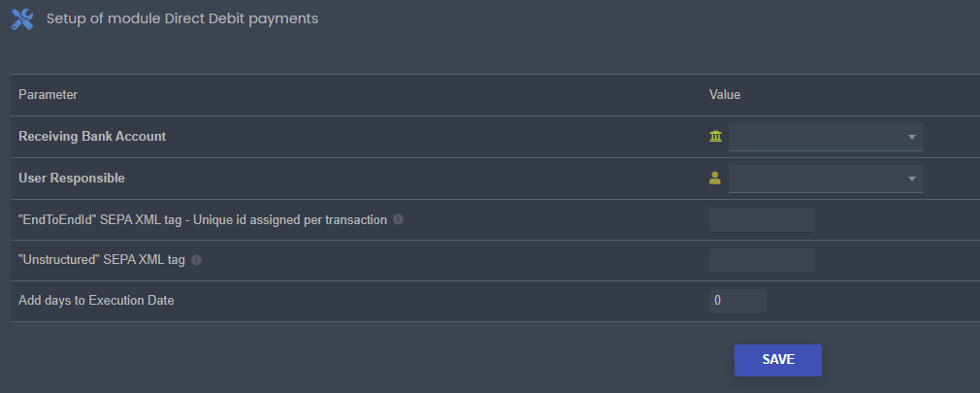
Task: Expand the User Responsible dropdown
Action: click(x=825, y=178)
